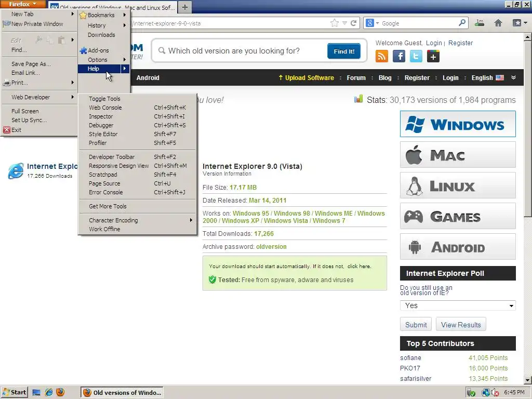Open the Games category banner
Viewport: 532px width, 399px height.
(x=458, y=216)
